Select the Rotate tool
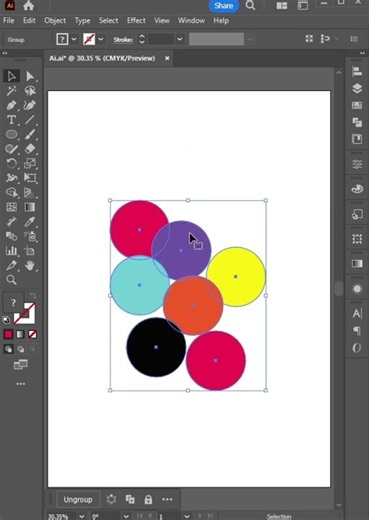Screen dimensions: 369x520 tap(11, 163)
